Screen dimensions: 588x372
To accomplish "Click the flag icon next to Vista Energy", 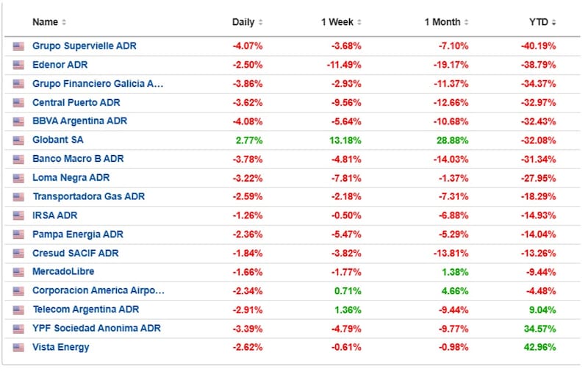I will (18, 347).
